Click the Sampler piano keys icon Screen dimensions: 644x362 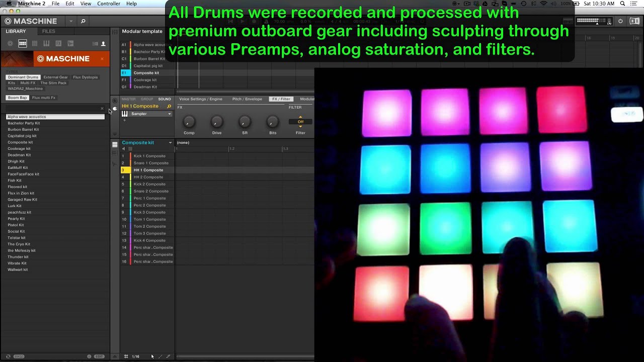[124, 114]
